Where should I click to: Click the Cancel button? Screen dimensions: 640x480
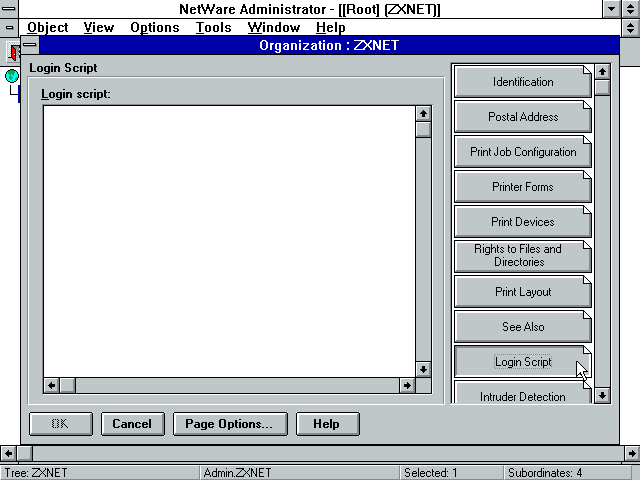(x=131, y=424)
